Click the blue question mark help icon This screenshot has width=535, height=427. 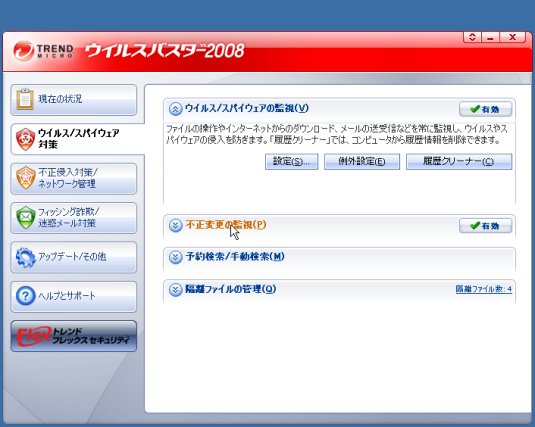tap(26, 296)
